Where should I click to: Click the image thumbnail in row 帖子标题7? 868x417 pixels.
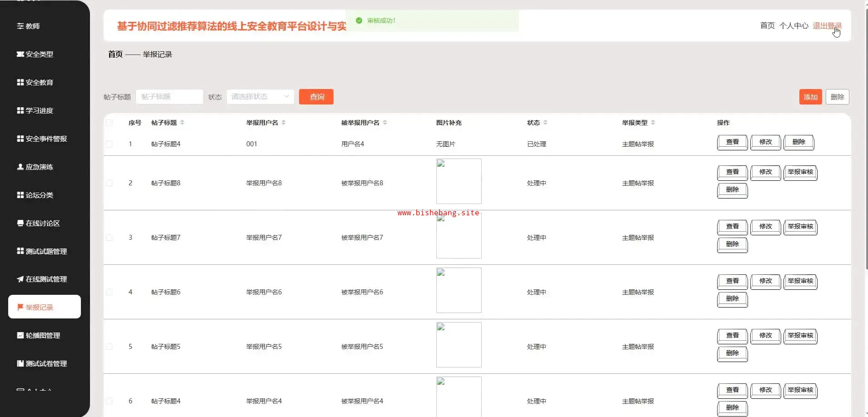point(459,236)
